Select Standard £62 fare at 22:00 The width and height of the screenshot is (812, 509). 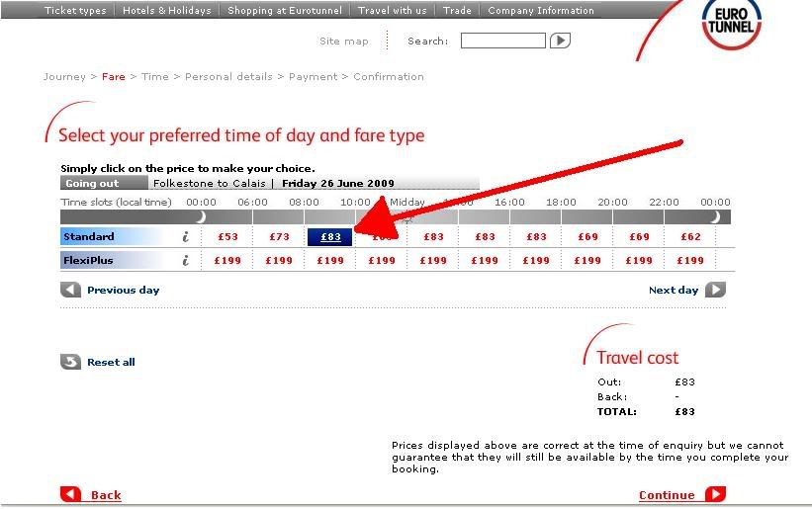pyautogui.click(x=690, y=237)
